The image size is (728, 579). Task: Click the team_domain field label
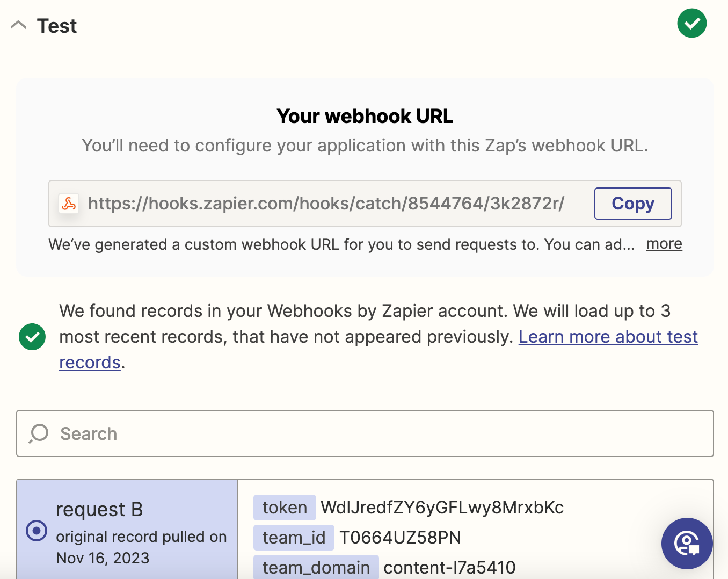tap(316, 567)
